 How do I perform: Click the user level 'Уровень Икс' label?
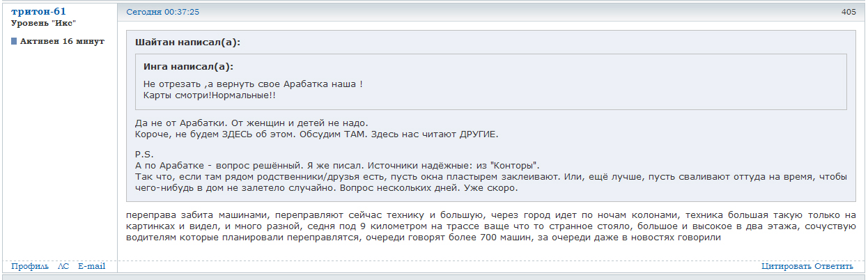(x=43, y=23)
